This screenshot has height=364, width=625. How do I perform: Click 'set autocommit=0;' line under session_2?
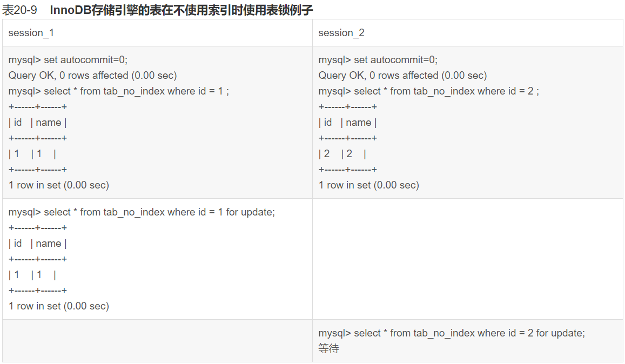click(378, 59)
